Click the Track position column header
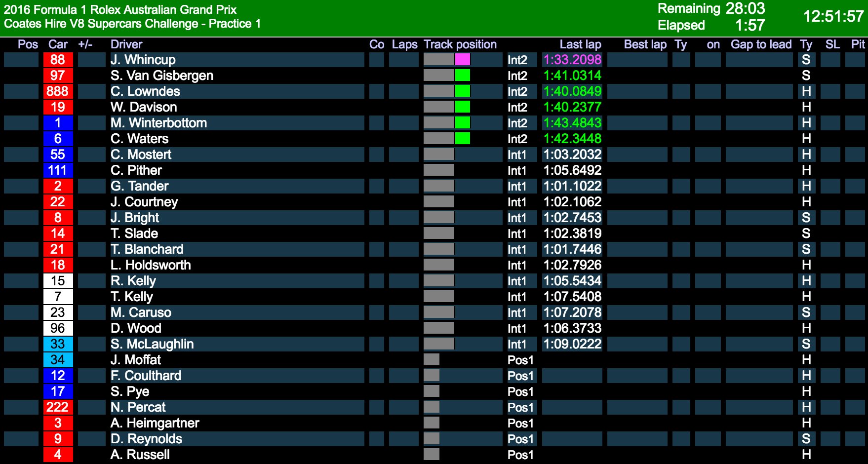The height and width of the screenshot is (464, 868). 460,44
